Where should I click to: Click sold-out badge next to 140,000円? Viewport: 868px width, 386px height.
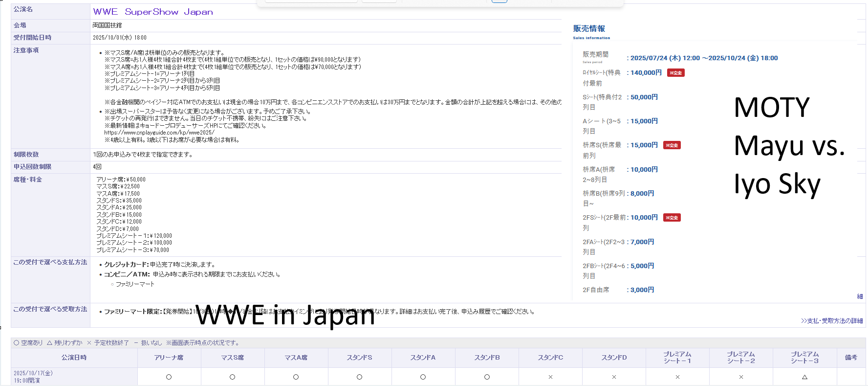tap(676, 73)
